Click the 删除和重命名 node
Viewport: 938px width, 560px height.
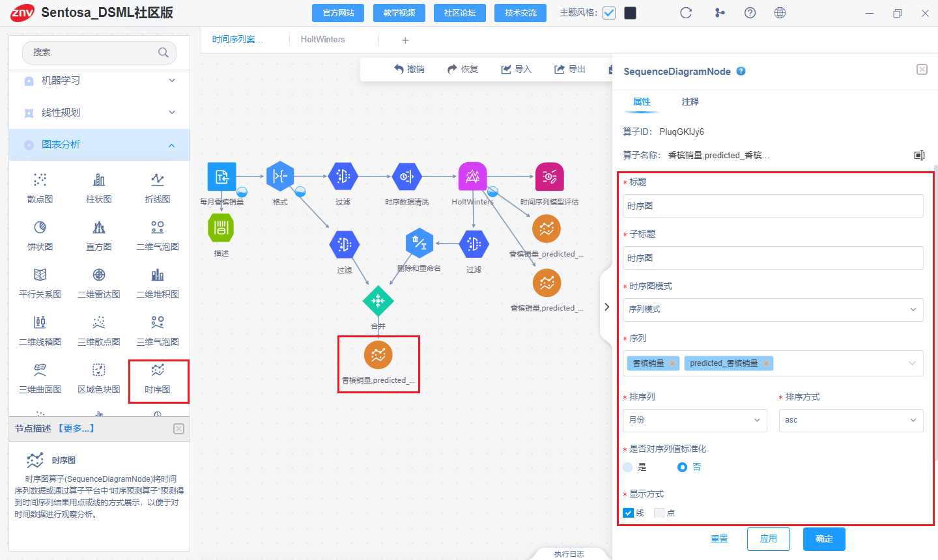419,243
